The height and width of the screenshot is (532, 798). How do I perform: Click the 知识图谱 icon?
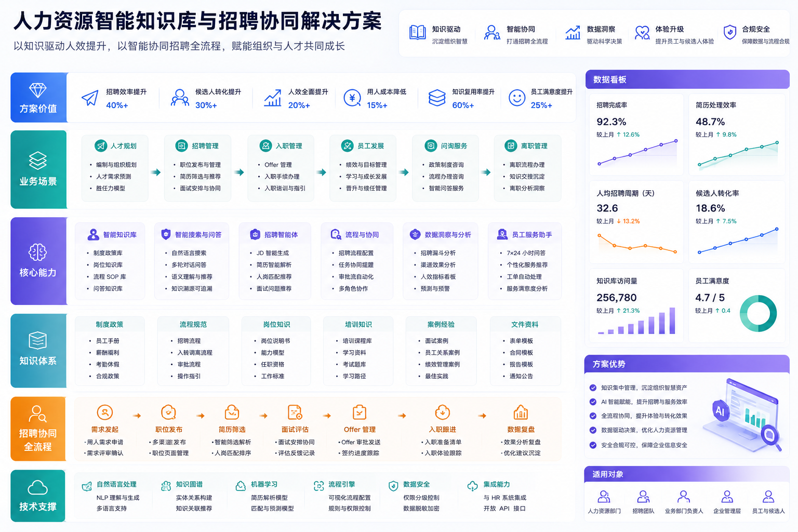coord(166,486)
